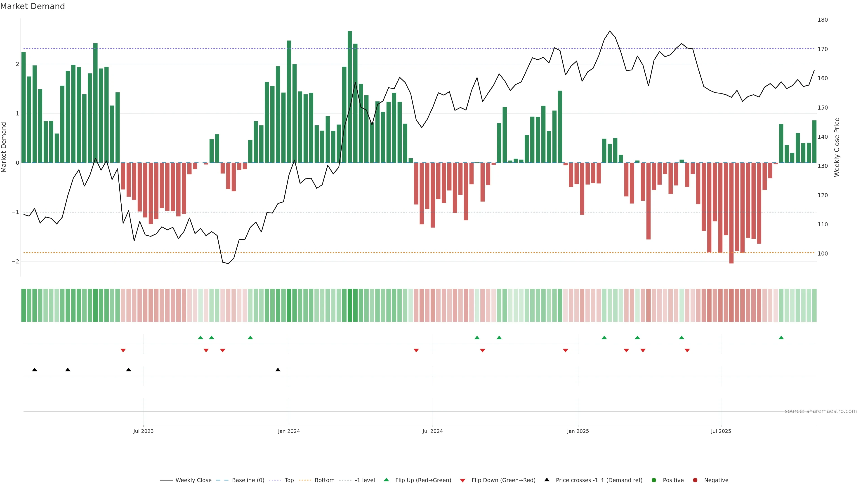The image size is (868, 488).
Task: Click the Weekly Close Price axis title
Action: pos(837,147)
